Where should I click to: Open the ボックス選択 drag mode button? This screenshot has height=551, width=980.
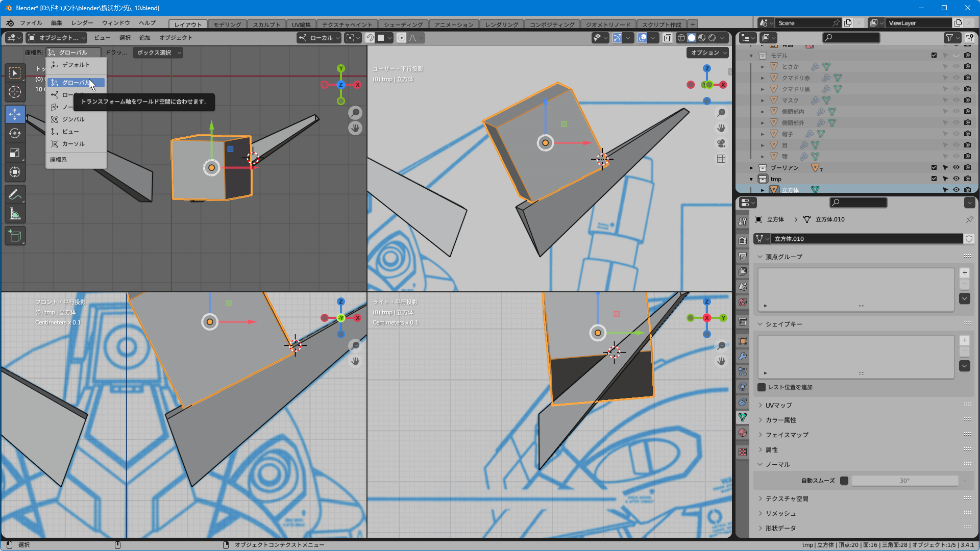click(x=158, y=53)
